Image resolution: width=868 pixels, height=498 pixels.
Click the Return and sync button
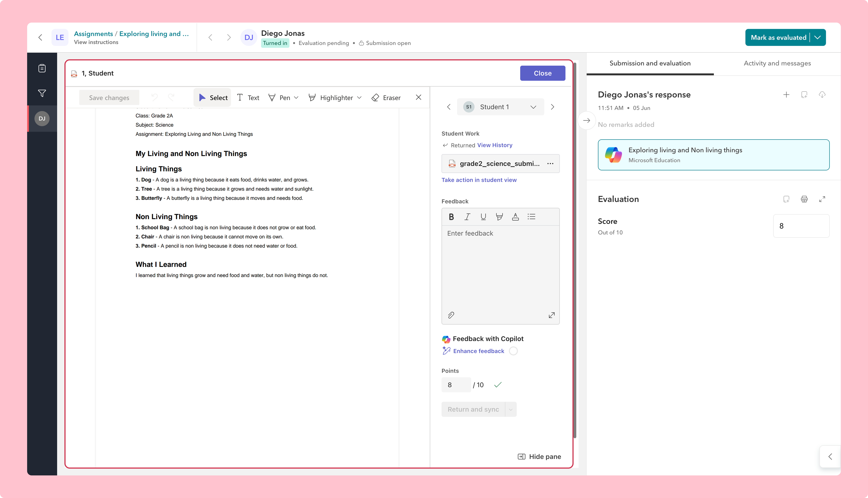(473, 409)
